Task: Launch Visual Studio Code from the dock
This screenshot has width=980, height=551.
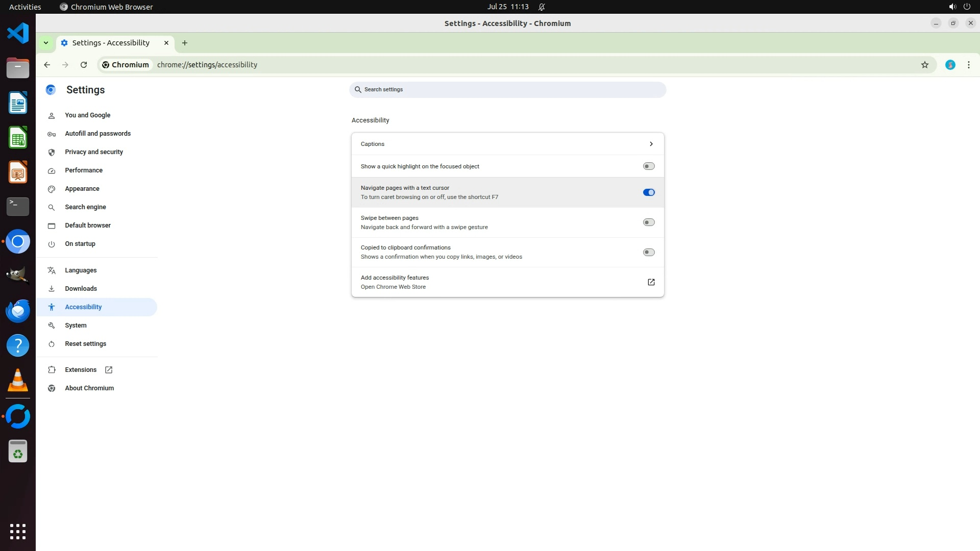Action: click(x=18, y=34)
